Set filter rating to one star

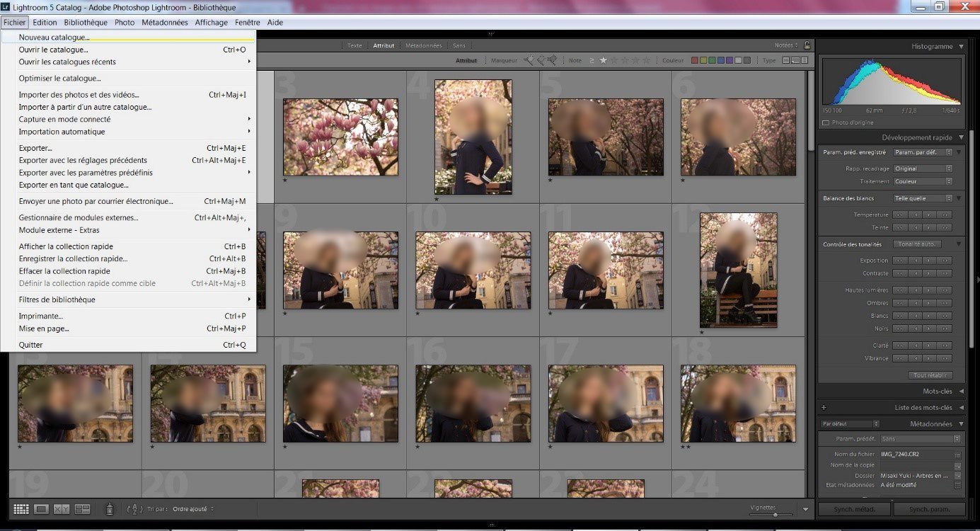(603, 60)
